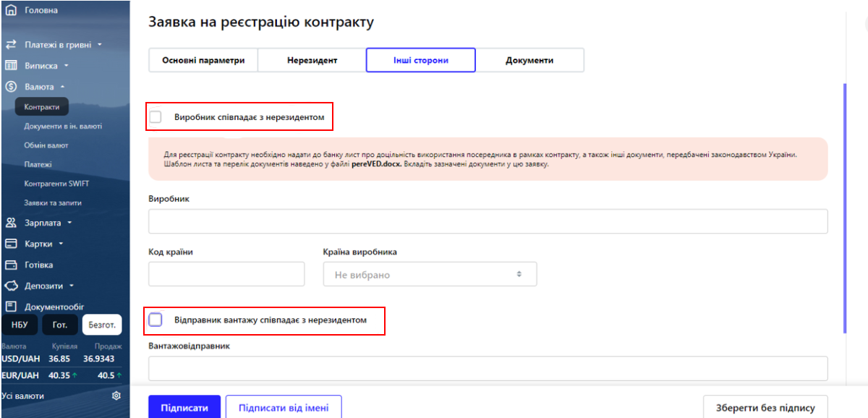
Task: Open Контракти in the sidebar
Action: [x=41, y=107]
